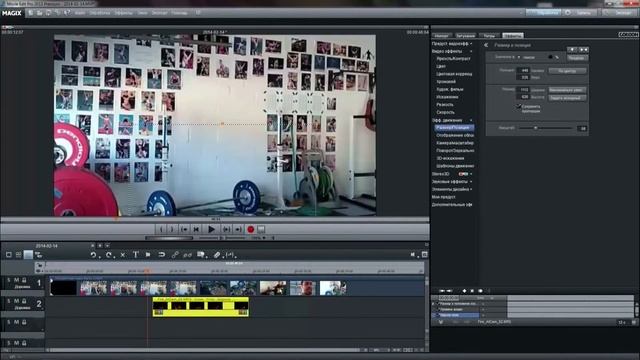The width and height of the screenshot is (640, 360).
Task: Open the Undo history dropdown arrow
Action: point(99,257)
